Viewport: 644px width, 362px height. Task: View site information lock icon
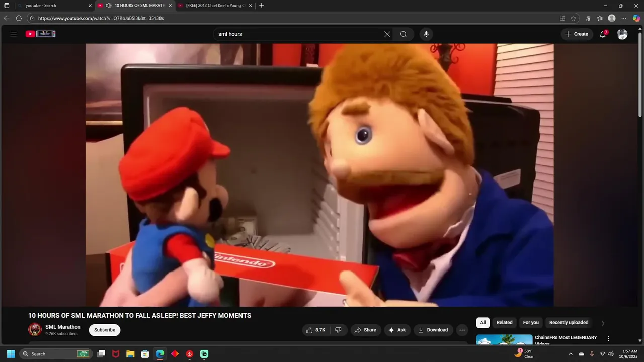point(32,18)
